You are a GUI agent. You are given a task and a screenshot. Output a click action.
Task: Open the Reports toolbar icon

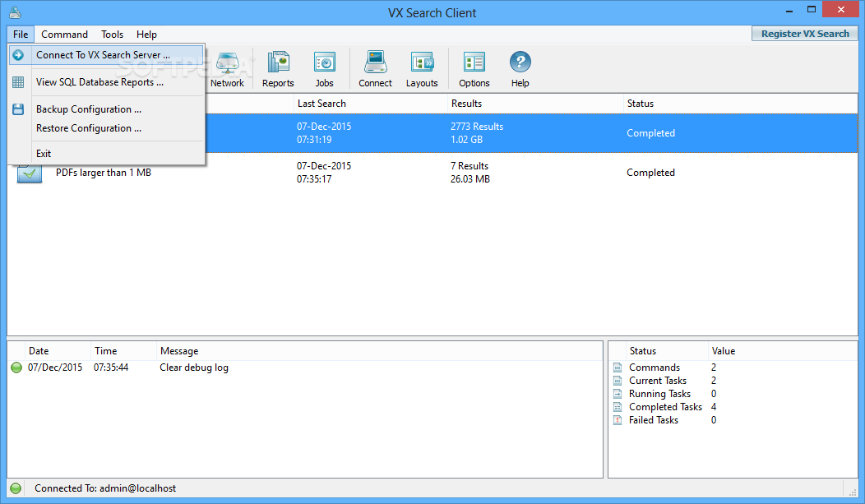(278, 70)
